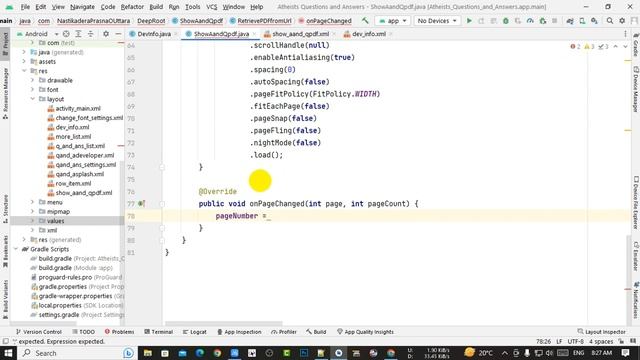Open Chrome from the taskbar

coord(217,353)
